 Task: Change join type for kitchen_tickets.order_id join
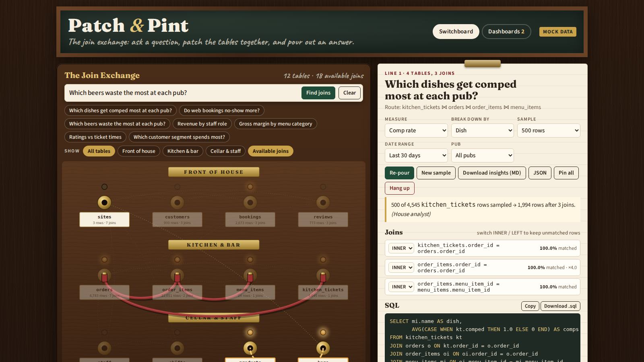(401, 248)
